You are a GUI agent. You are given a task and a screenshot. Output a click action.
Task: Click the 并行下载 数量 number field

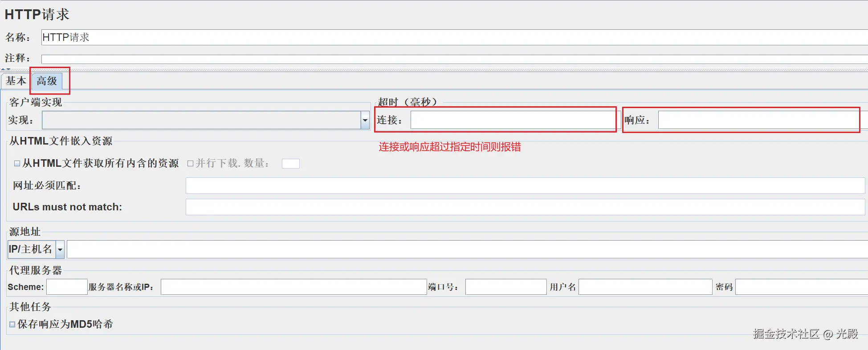click(291, 164)
